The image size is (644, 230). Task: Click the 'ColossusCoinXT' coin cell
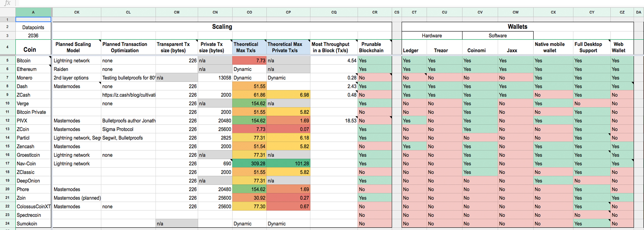[33, 207]
